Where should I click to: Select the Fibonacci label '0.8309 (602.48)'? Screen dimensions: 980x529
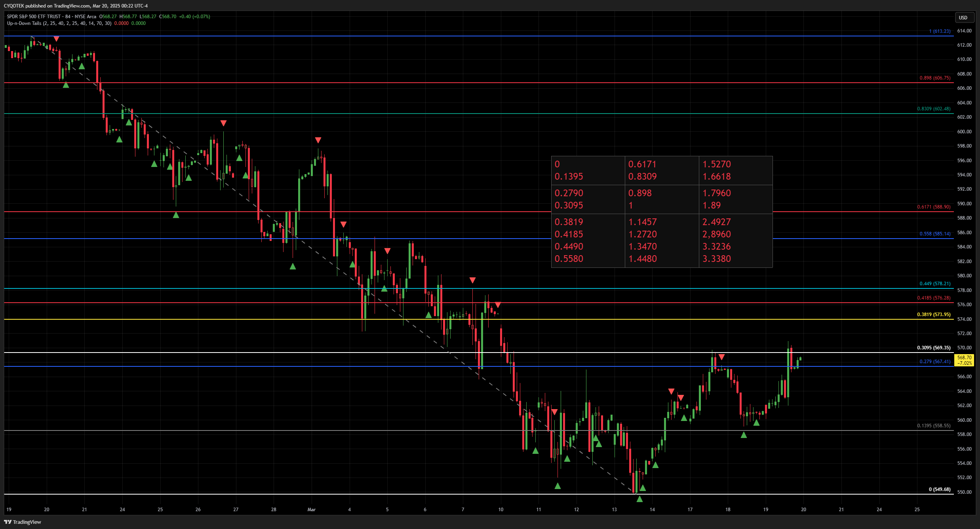(934, 109)
